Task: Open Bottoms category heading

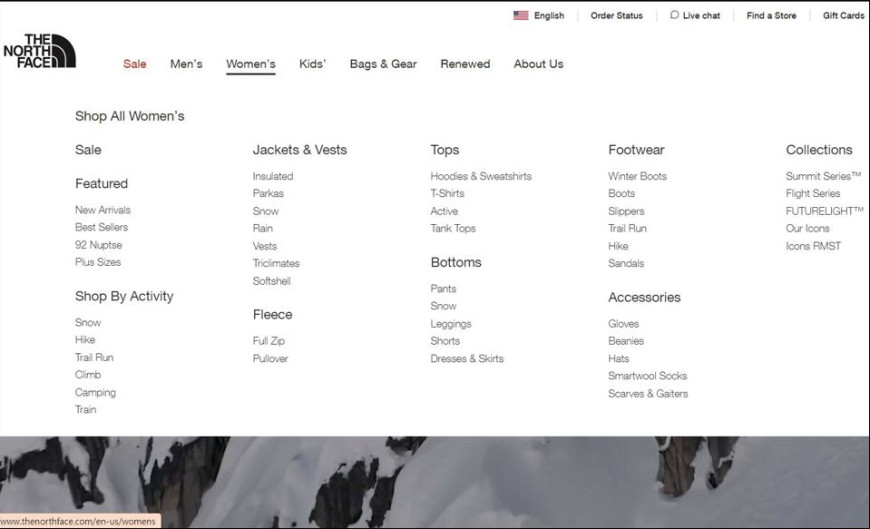Action: point(456,263)
